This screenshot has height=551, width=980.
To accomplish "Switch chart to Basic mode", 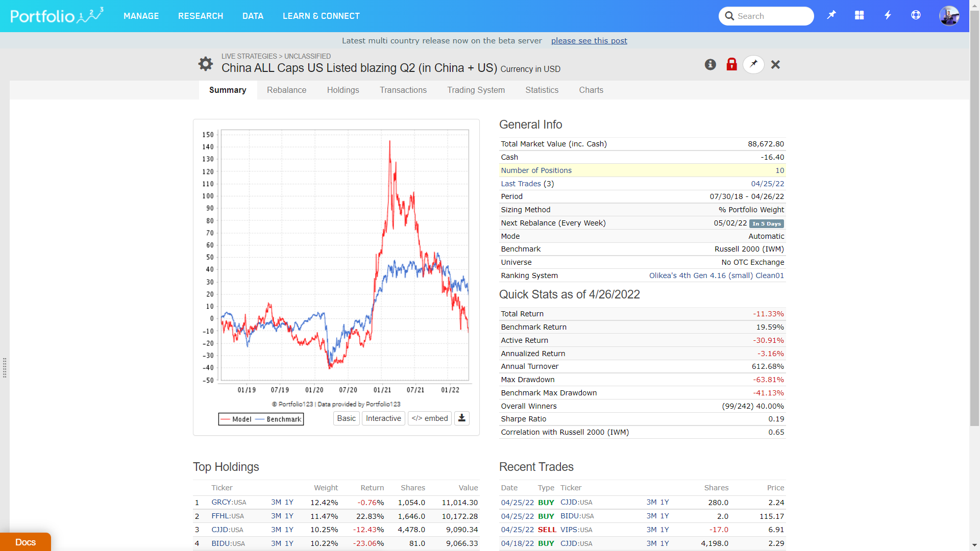I will [x=346, y=418].
